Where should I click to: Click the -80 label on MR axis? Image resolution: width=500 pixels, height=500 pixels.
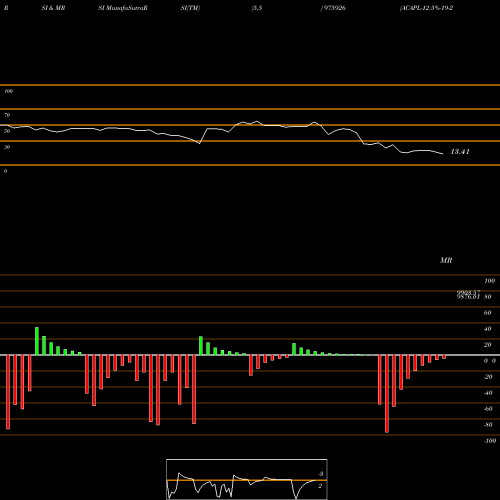(488, 425)
